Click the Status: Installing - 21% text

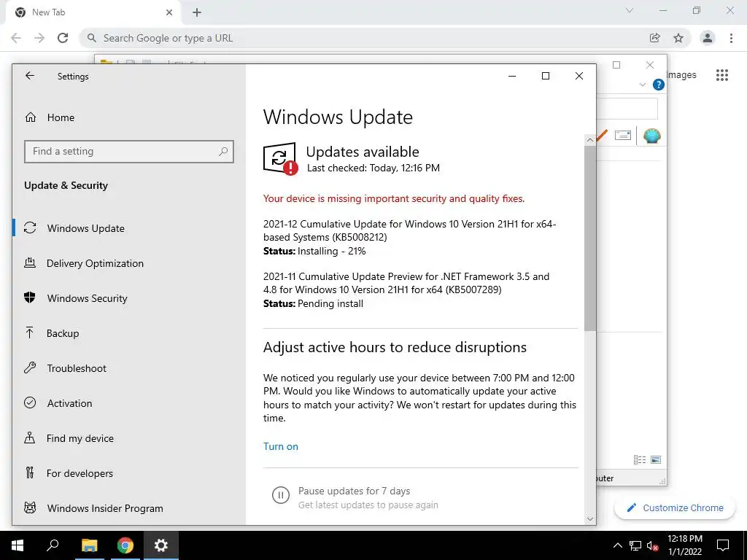314,251
